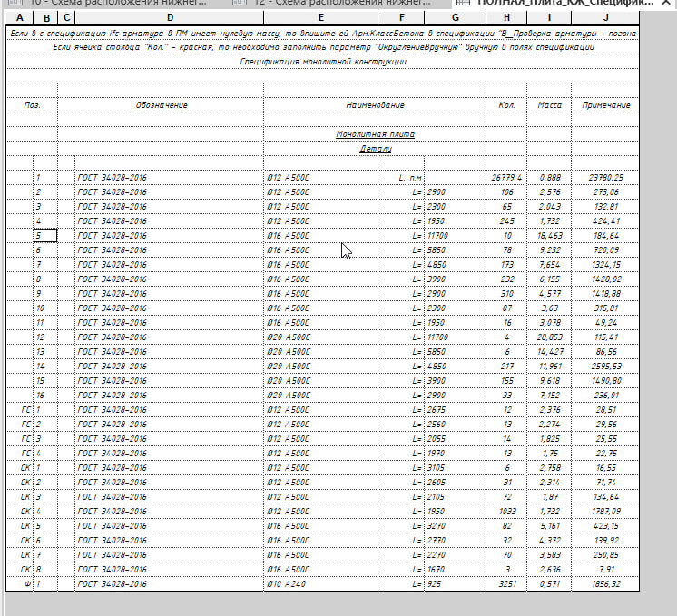
Task: Click the length value '1670'
Action: point(455,570)
